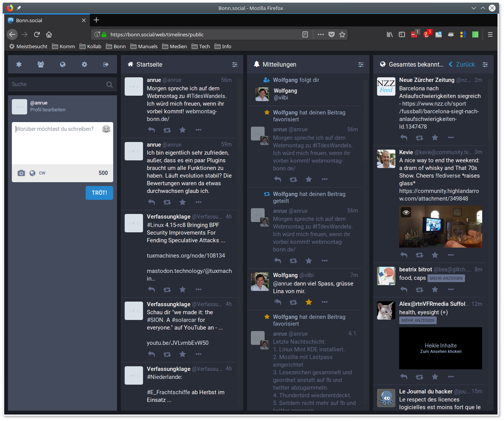This screenshot has height=421, width=504.
Task: Publish with the TRÖT! button
Action: click(x=99, y=193)
